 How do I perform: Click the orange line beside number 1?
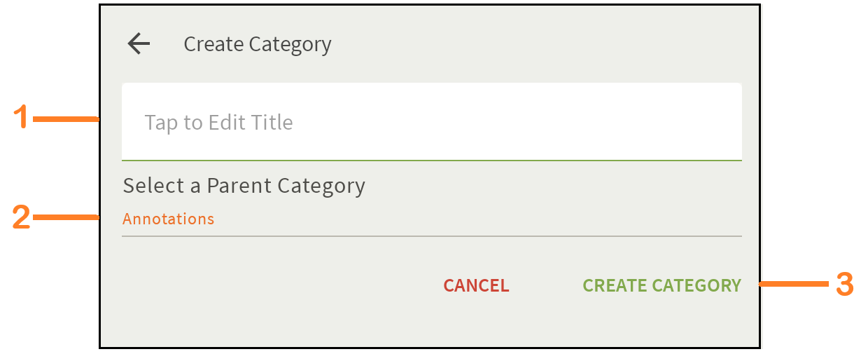[x=66, y=119]
